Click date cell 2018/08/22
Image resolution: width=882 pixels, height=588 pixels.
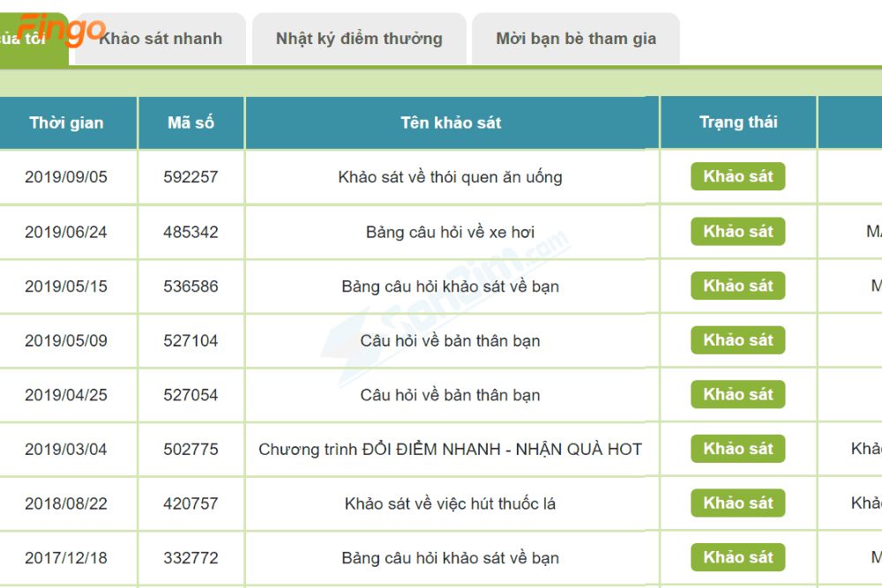click(x=66, y=503)
